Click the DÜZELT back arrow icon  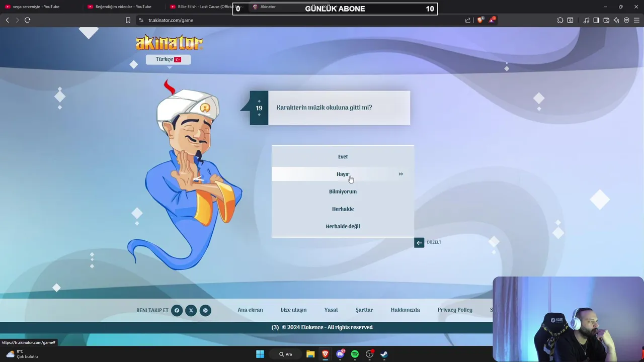419,243
